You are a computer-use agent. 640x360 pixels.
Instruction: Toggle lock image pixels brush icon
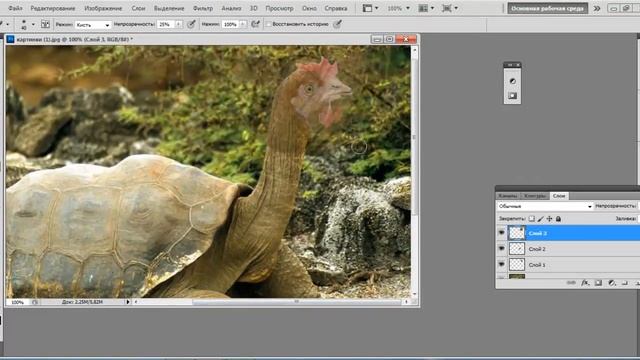tap(540, 219)
